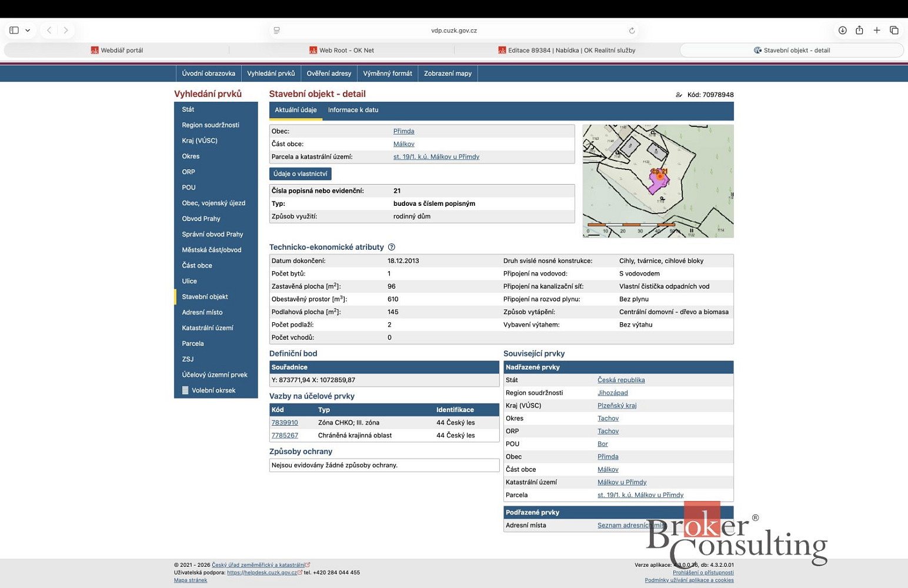Screen dimensions: 908x588
Task: Open the Safari downloads icon
Action: click(x=842, y=30)
